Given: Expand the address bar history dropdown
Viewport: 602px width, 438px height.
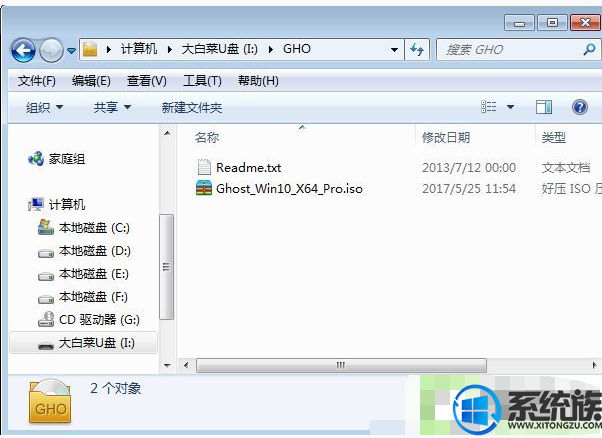Looking at the screenshot, I should [394, 50].
